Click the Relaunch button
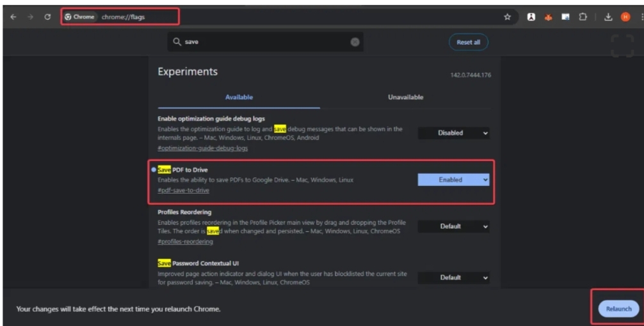Viewport: 644px width, 326px height. coord(618,309)
